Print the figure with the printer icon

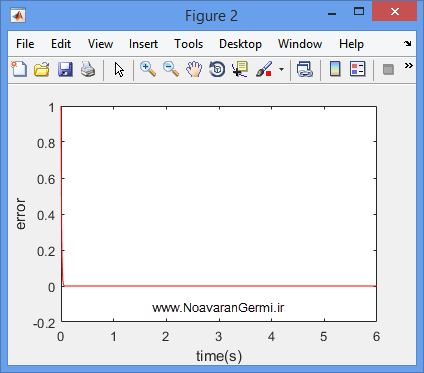(88, 69)
